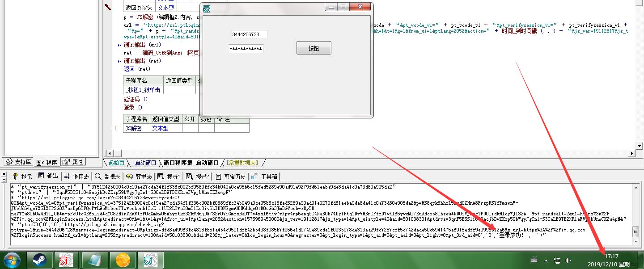Open the 属性 panel tab
Viewport: 644px width, 269px height.
tap(73, 162)
